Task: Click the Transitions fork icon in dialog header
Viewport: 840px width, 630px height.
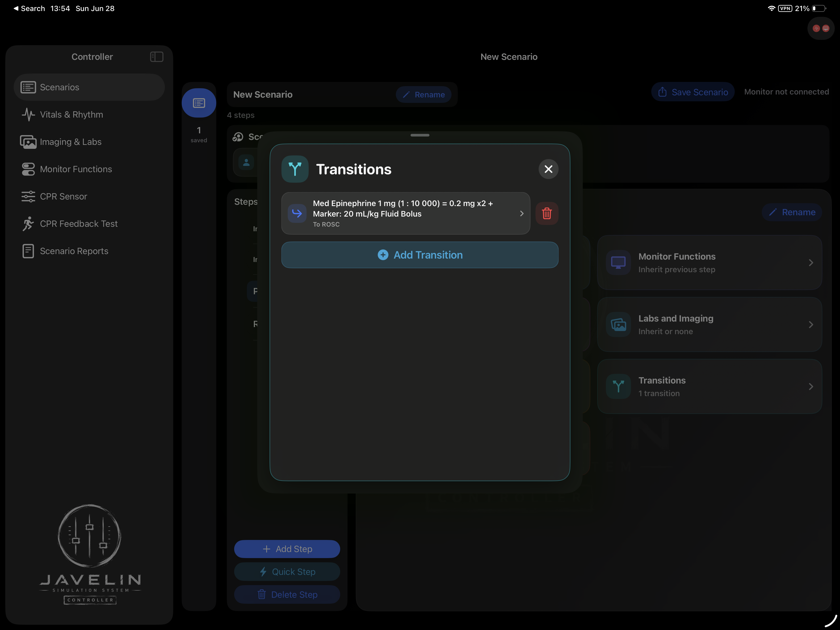Action: tap(295, 169)
